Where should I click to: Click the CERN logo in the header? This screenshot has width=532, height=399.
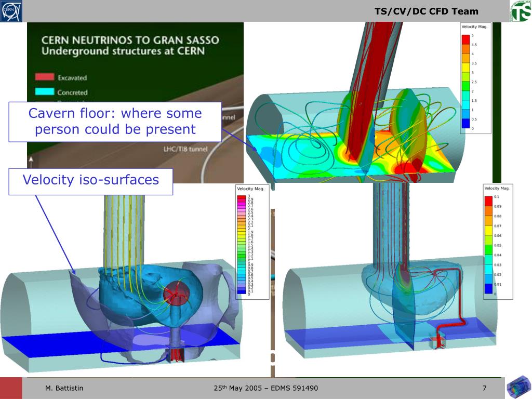click(x=11, y=11)
